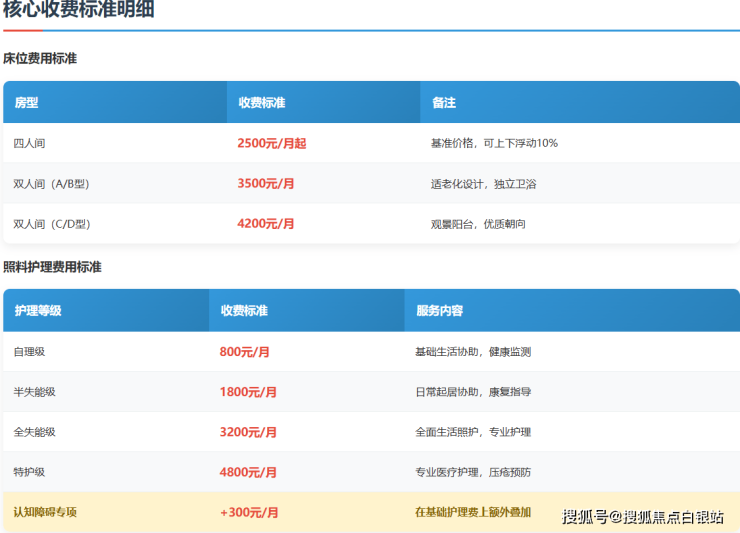This screenshot has width=740, height=533.
Task: Click the 搜狐号@搜狐焦点白银站 watermark
Action: coord(642,517)
